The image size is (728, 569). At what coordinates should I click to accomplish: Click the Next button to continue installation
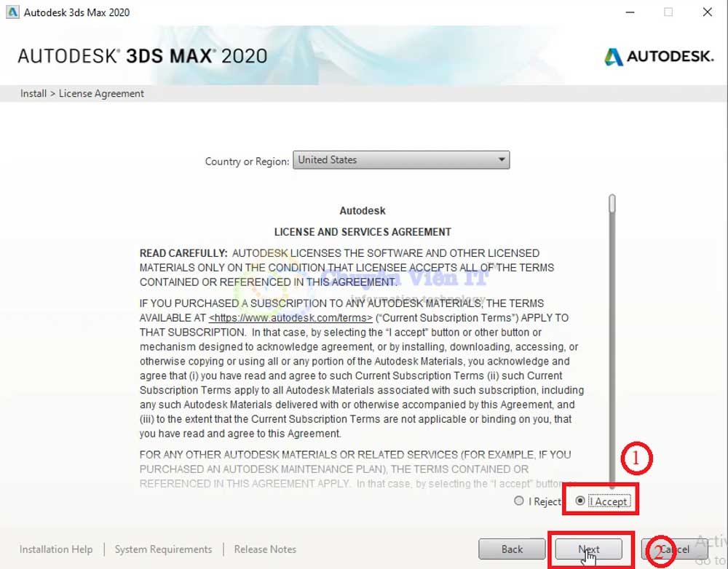pyautogui.click(x=589, y=549)
